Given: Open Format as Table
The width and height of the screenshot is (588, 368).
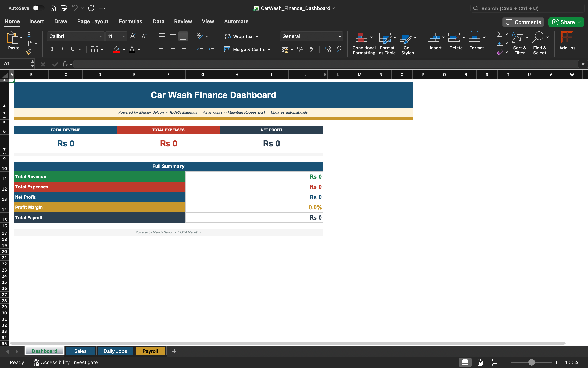Looking at the screenshot, I should [387, 44].
